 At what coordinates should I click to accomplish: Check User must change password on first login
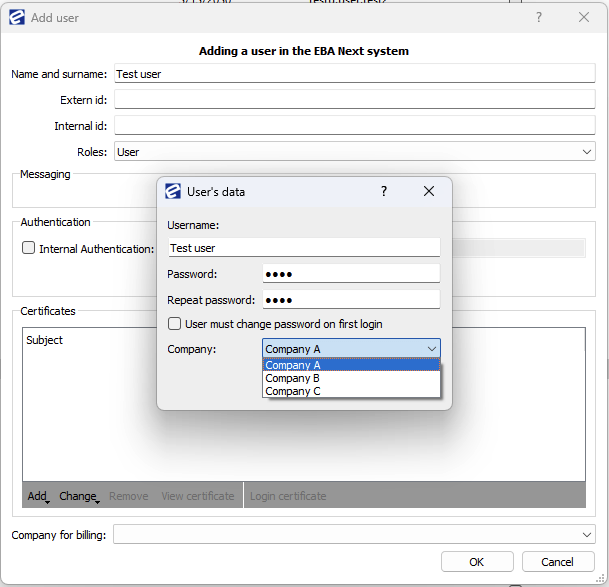[175, 324]
